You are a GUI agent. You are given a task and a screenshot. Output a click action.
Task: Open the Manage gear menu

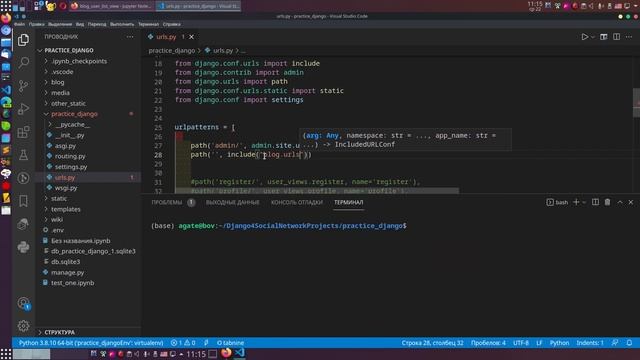23,326
